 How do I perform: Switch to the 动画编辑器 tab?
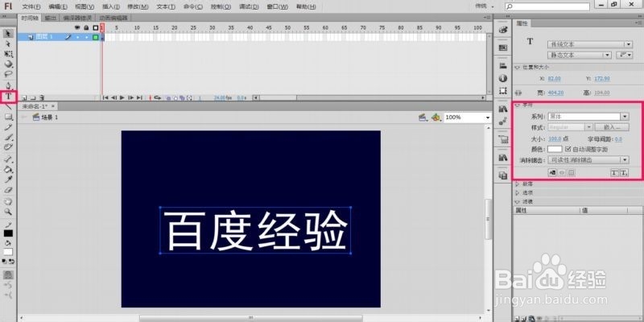click(113, 18)
